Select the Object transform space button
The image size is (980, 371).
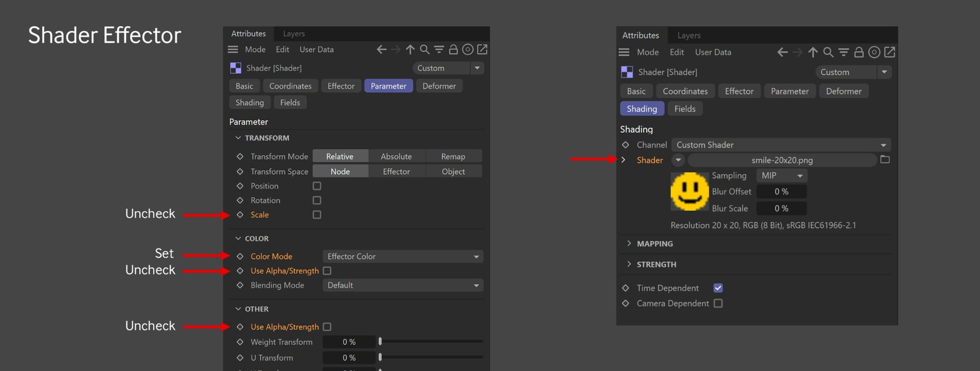coord(453,172)
